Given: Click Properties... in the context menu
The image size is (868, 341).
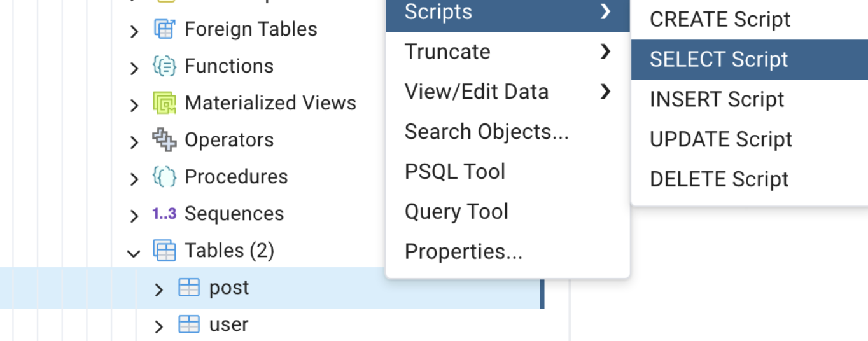Looking at the screenshot, I should coord(463,252).
